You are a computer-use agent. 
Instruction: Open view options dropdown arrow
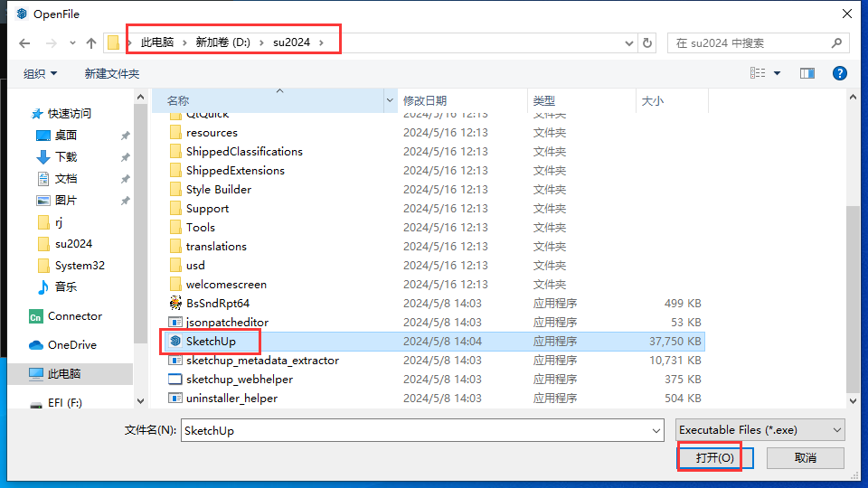click(x=778, y=73)
